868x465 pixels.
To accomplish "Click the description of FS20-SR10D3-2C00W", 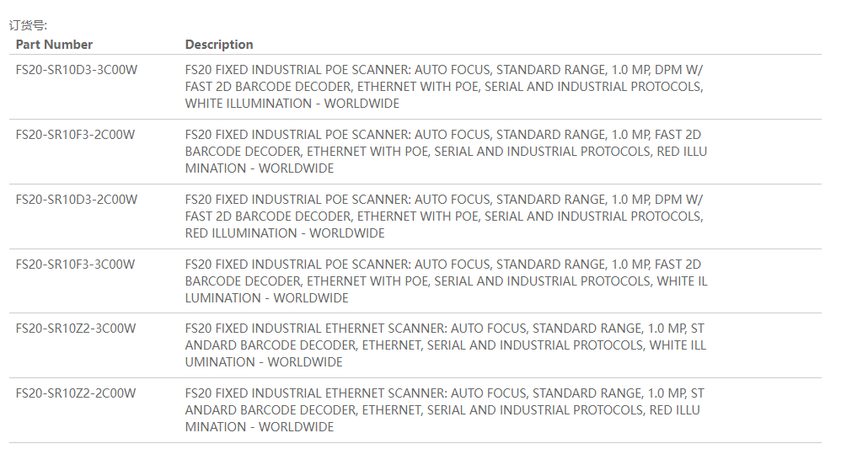I will coord(444,216).
